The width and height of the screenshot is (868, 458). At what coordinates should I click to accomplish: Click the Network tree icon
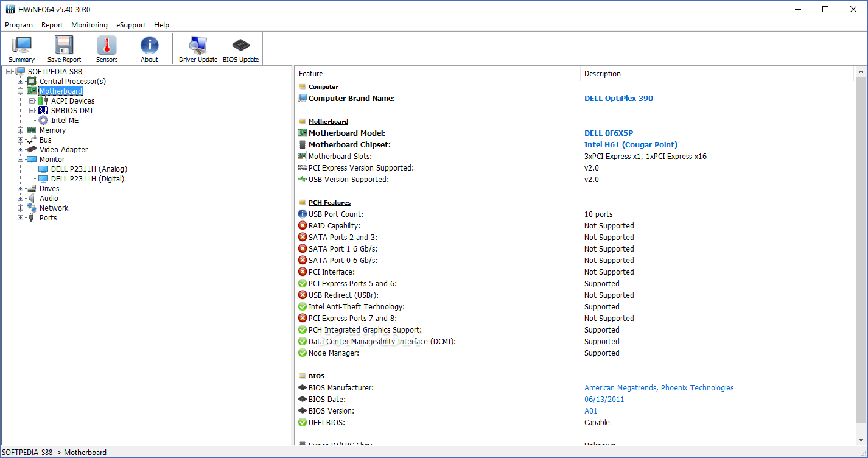click(32, 208)
